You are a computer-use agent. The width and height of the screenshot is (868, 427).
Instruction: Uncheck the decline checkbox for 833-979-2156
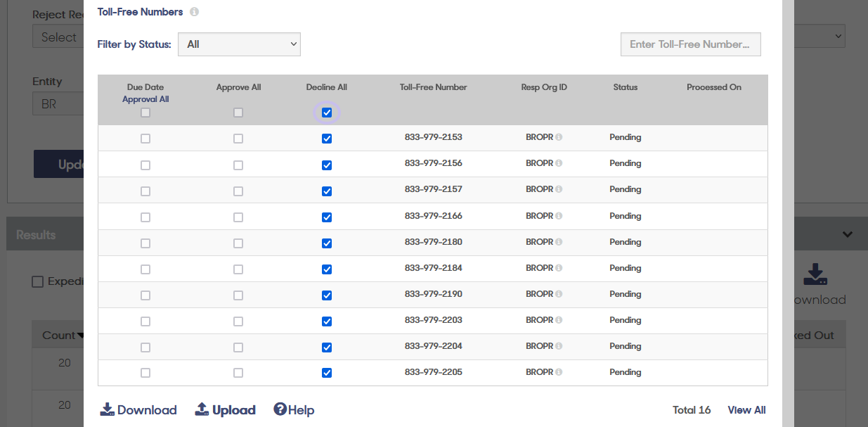click(326, 165)
